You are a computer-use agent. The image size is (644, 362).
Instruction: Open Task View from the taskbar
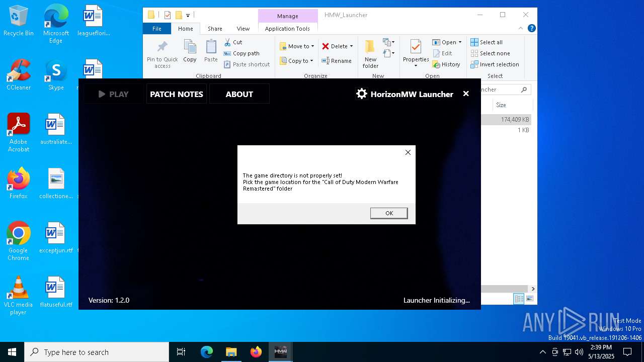pos(181,352)
